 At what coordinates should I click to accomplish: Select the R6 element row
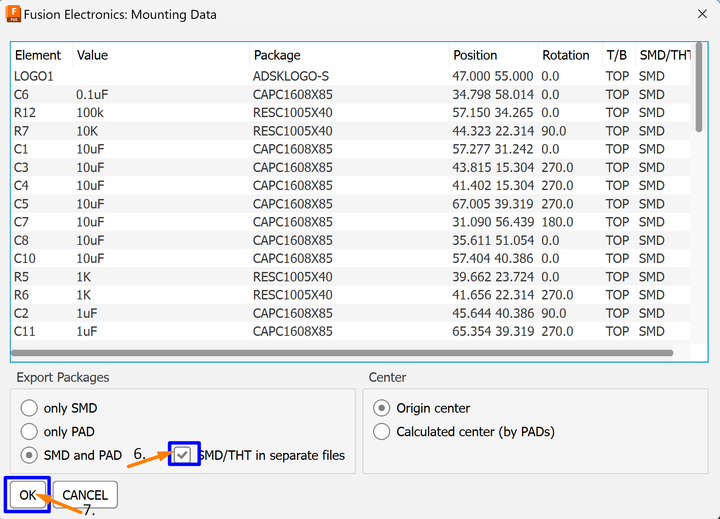coord(351,295)
